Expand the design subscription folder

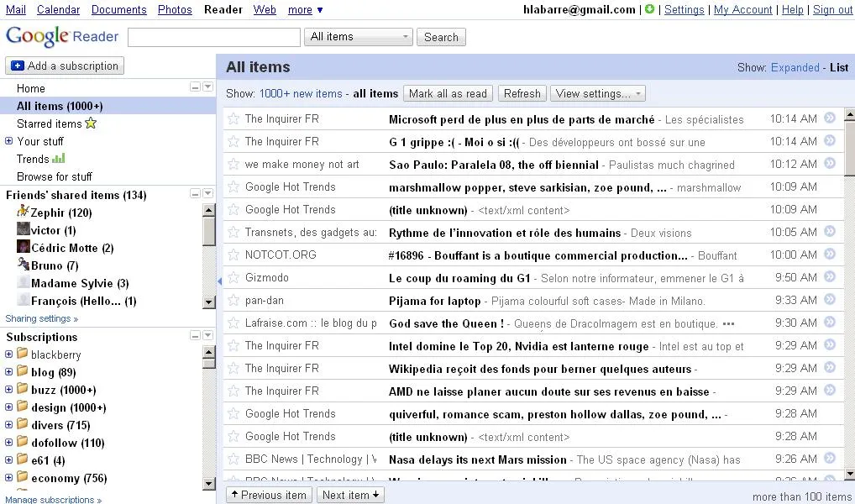pyautogui.click(x=8, y=407)
